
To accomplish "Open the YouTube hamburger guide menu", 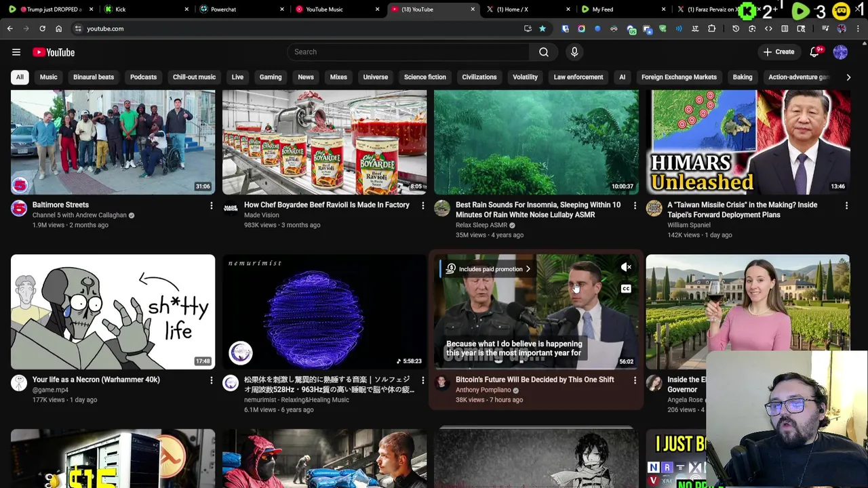I will [16, 52].
